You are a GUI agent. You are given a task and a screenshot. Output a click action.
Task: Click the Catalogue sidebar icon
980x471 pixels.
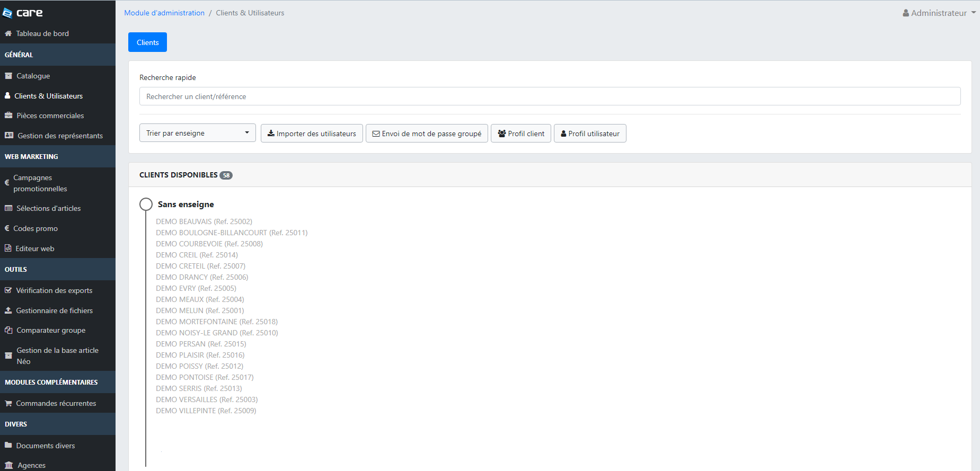tap(8, 76)
